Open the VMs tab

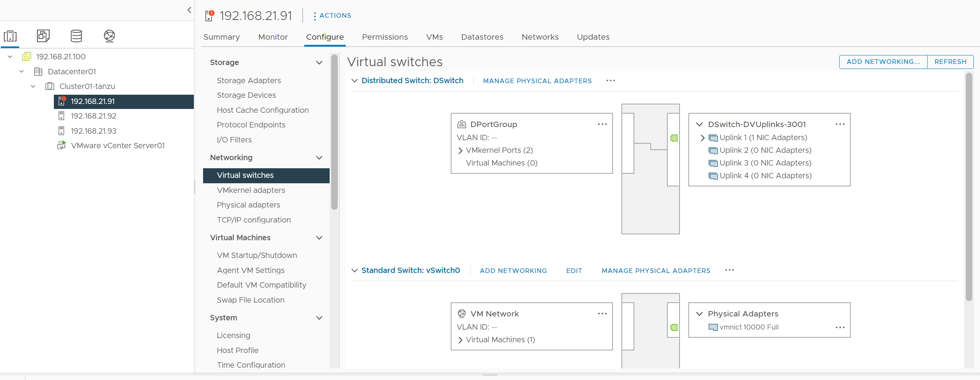click(x=435, y=37)
